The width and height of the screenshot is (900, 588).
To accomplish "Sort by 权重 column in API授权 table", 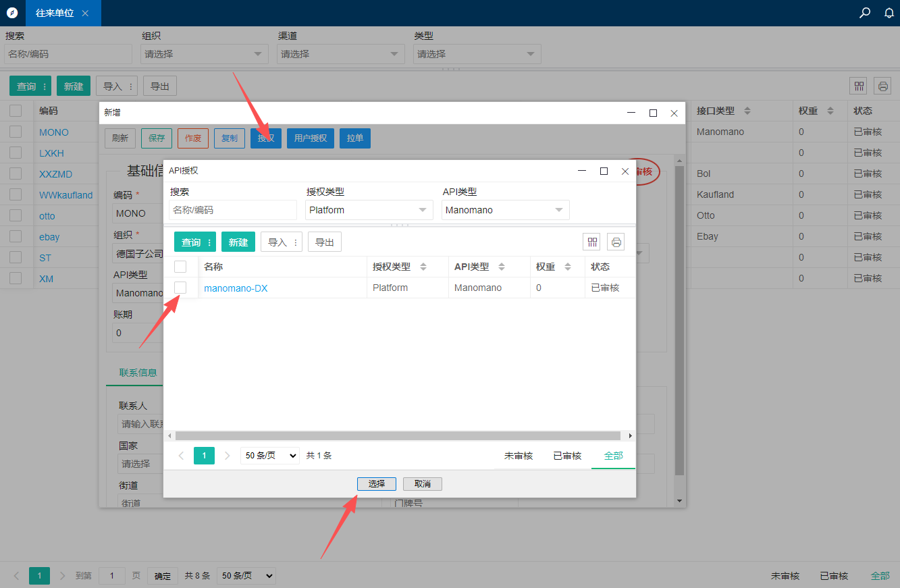I will tap(568, 267).
